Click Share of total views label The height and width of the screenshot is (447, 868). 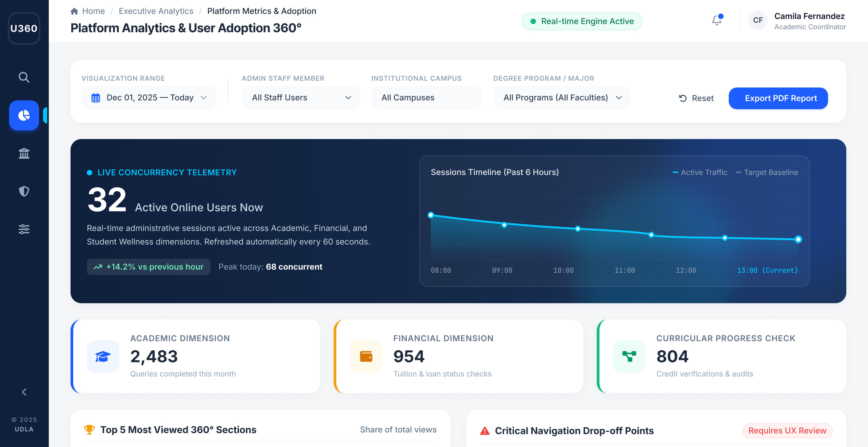(398, 430)
